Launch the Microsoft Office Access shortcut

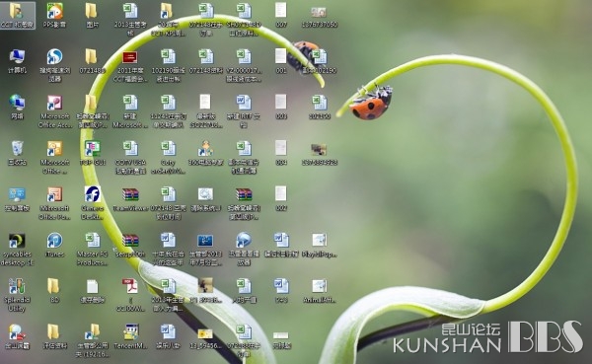[x=54, y=103]
